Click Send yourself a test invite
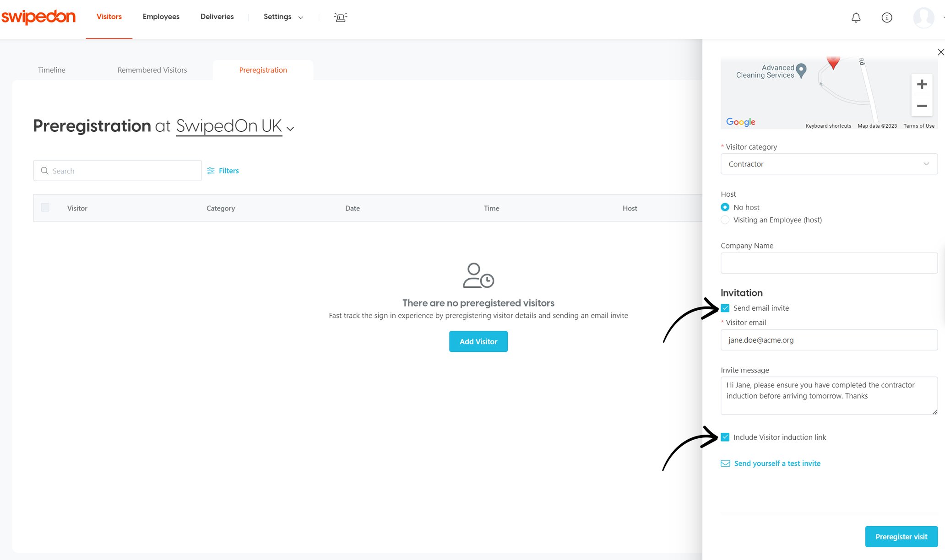The image size is (945, 560). click(777, 463)
